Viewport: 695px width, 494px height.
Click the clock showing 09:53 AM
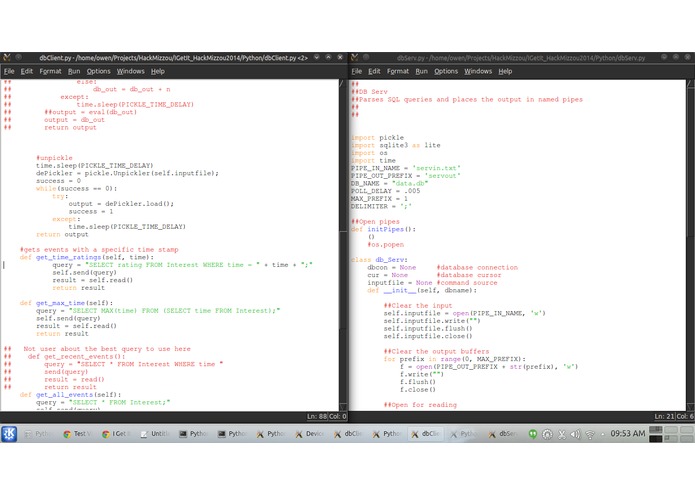[628, 433]
